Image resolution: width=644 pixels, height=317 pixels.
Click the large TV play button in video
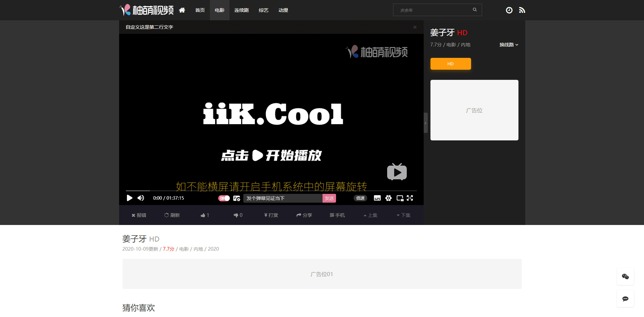(397, 172)
